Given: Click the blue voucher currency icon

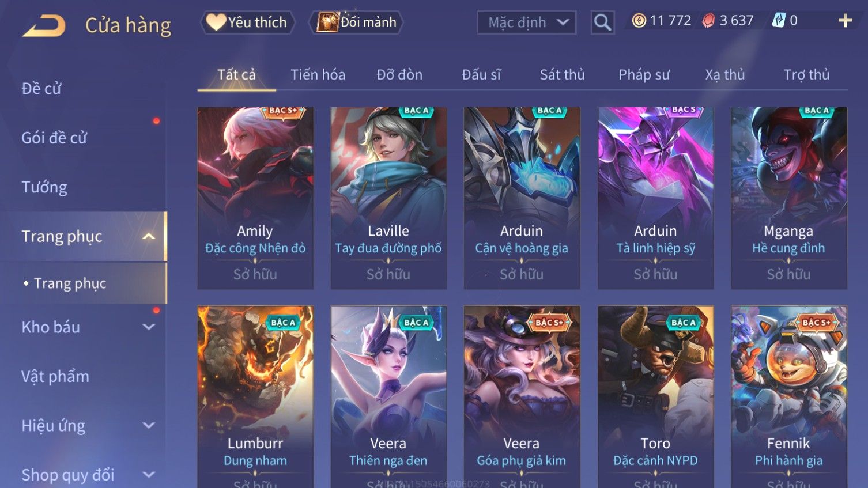Looking at the screenshot, I should 779,21.
